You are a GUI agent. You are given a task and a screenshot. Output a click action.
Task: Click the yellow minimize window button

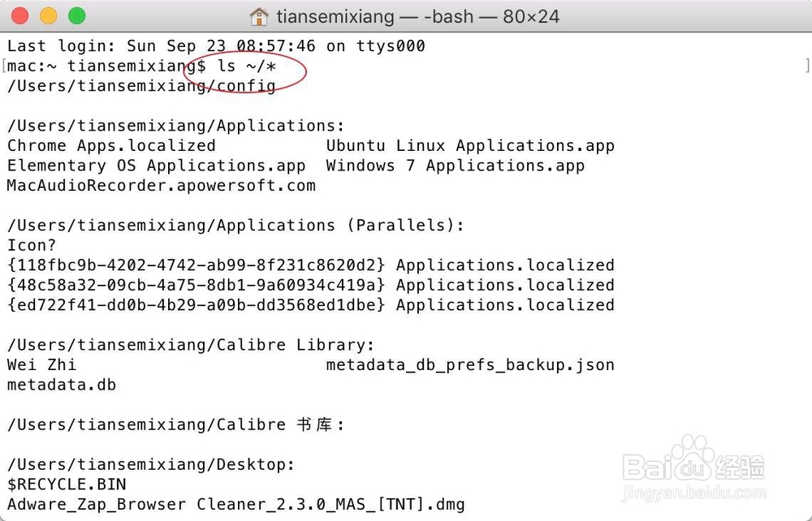[48, 15]
